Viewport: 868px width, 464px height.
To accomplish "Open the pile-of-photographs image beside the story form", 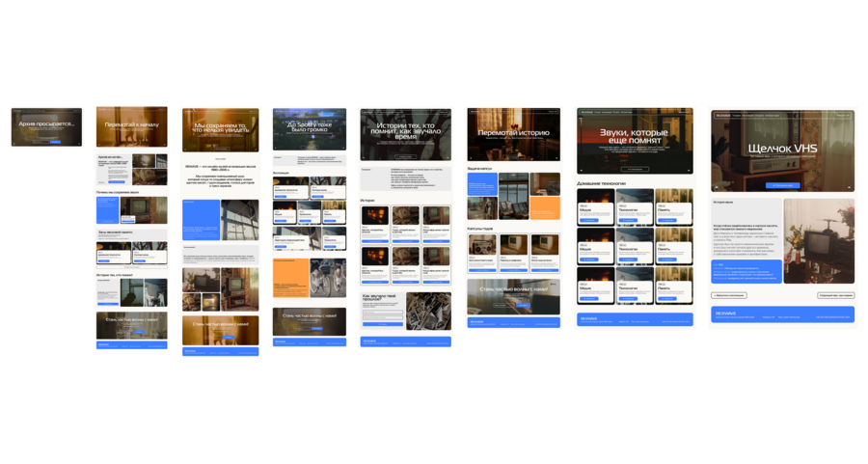I will [x=428, y=312].
